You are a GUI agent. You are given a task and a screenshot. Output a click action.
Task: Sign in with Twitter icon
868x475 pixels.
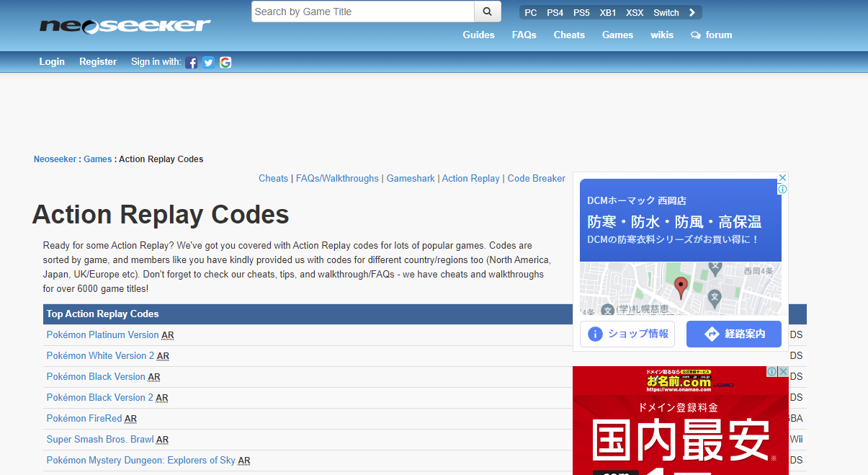click(208, 63)
